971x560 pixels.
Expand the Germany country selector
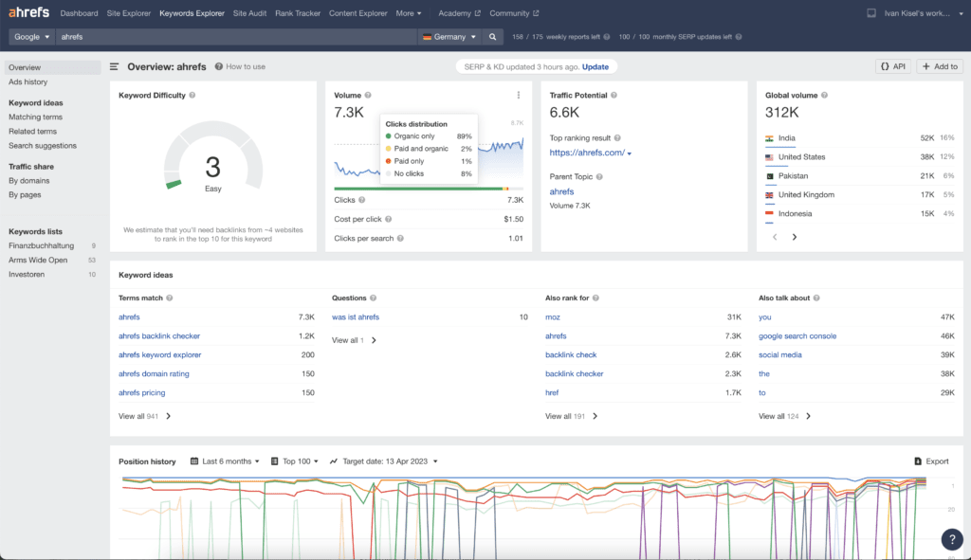pyautogui.click(x=449, y=37)
